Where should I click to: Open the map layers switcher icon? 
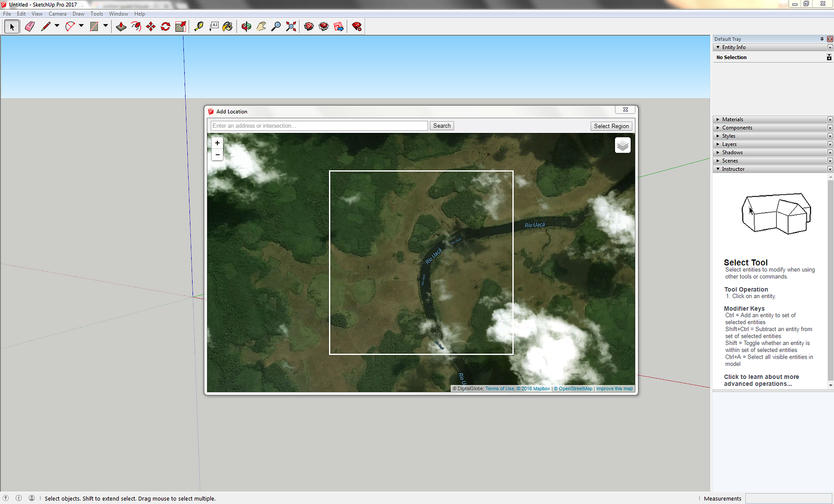point(622,145)
